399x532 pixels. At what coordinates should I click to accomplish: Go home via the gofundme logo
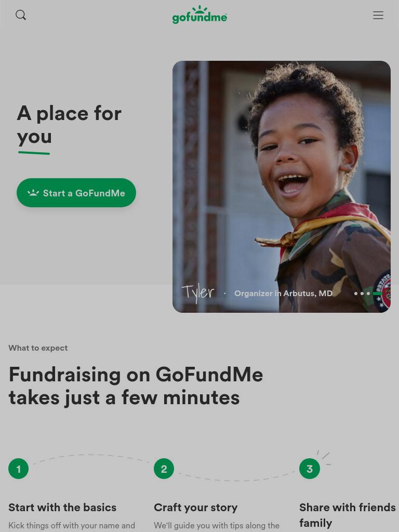(x=199, y=15)
